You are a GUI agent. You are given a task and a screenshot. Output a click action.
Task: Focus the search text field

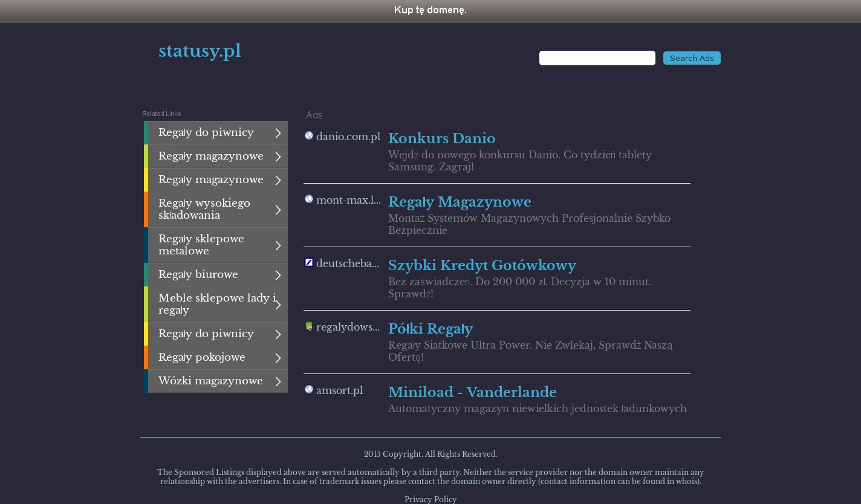pos(597,58)
